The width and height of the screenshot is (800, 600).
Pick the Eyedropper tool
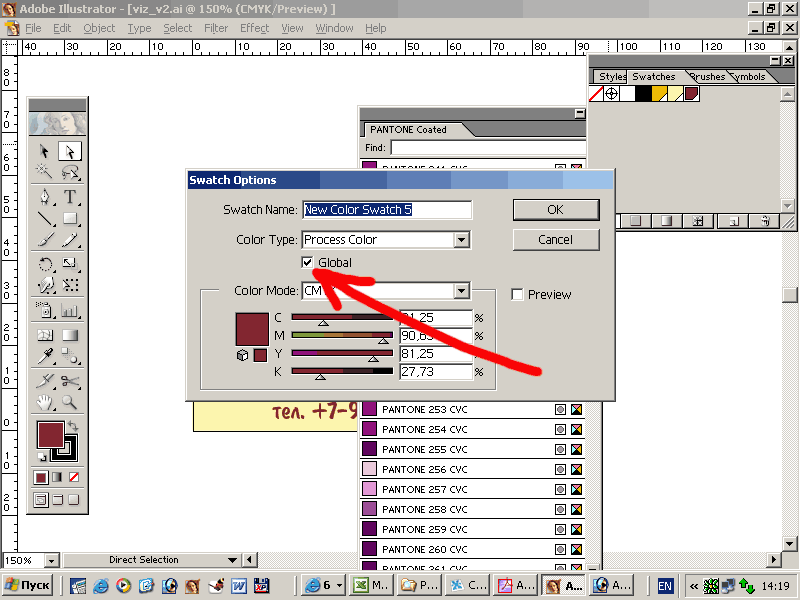pyautogui.click(x=44, y=356)
